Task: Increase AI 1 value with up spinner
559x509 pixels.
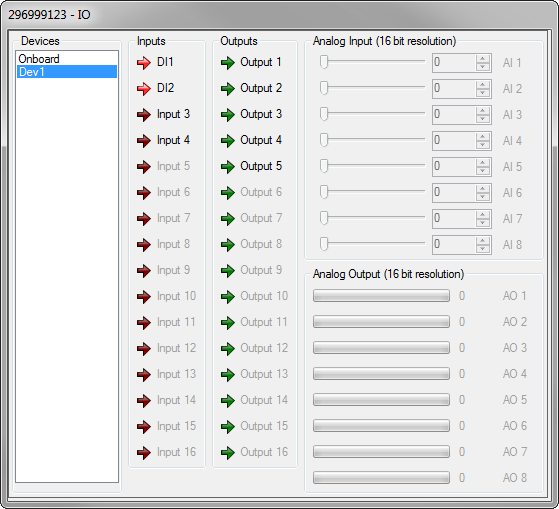Action: tap(483, 59)
